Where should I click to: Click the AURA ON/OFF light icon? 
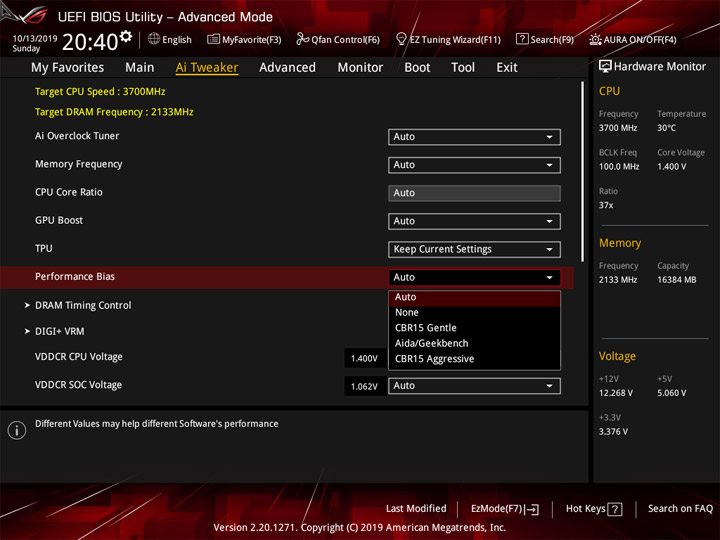click(x=595, y=39)
